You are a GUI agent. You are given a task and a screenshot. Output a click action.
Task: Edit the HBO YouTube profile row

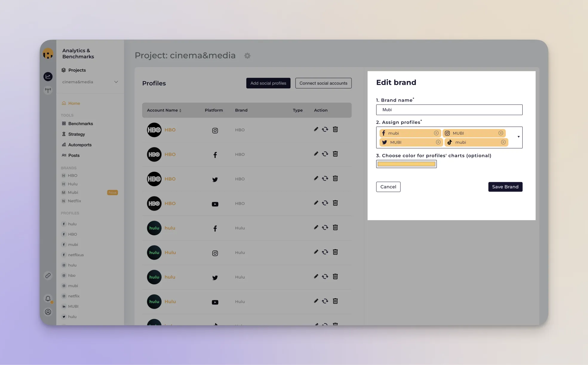316,203
